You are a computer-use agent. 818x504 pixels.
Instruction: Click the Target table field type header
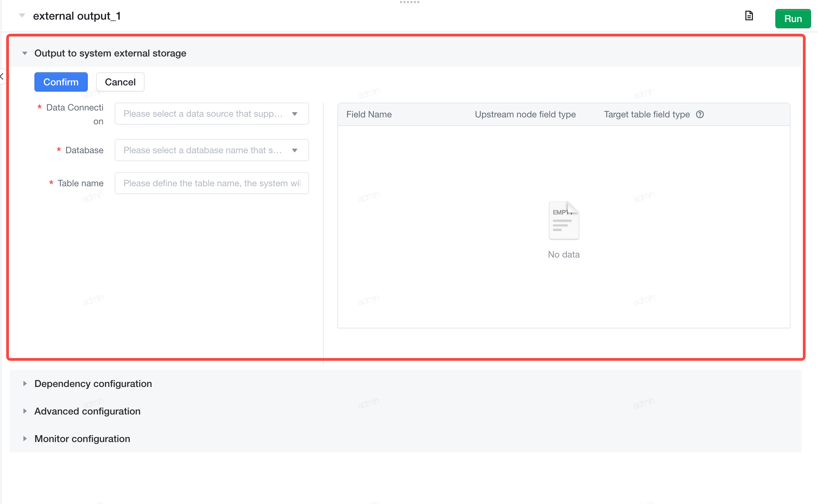[647, 114]
